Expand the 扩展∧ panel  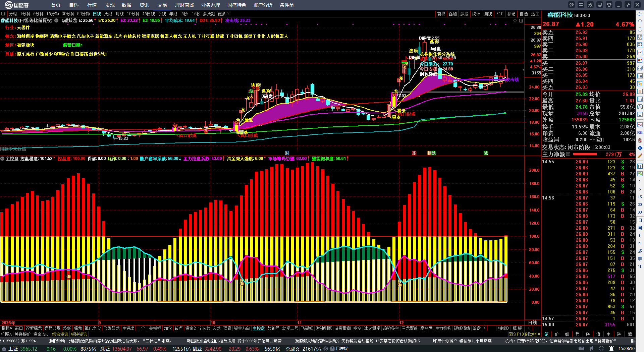6,334
